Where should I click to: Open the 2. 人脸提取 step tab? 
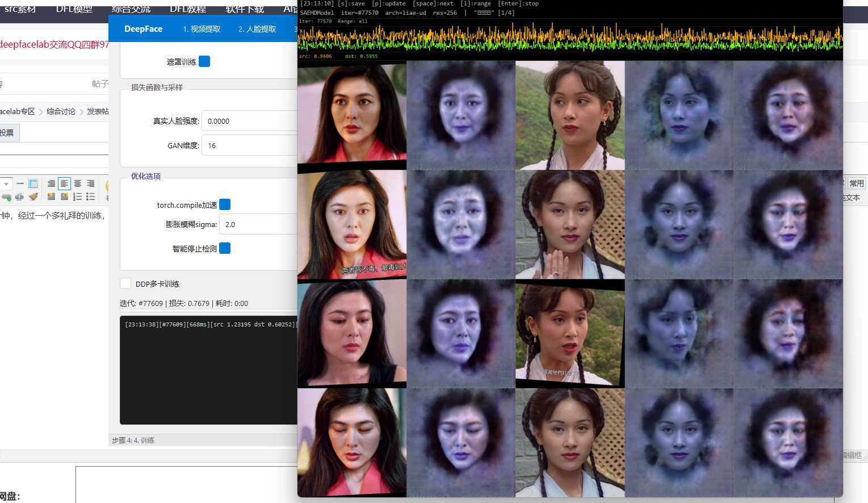[x=257, y=29]
